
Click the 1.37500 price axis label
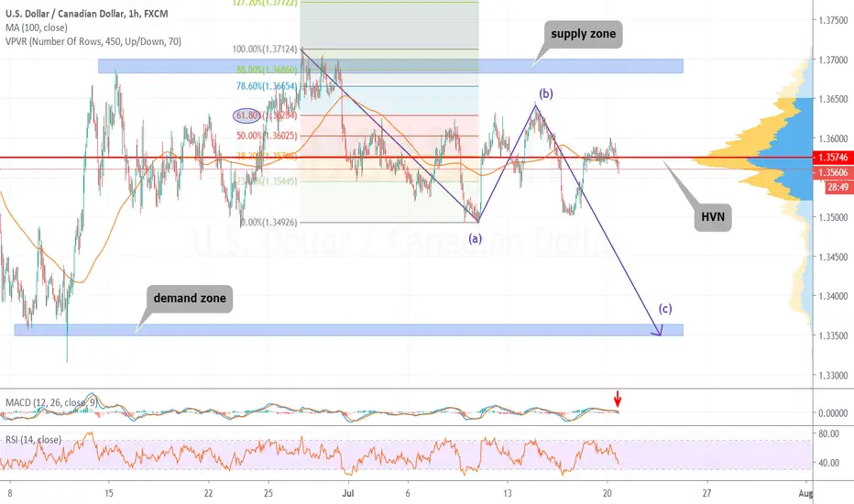833,20
